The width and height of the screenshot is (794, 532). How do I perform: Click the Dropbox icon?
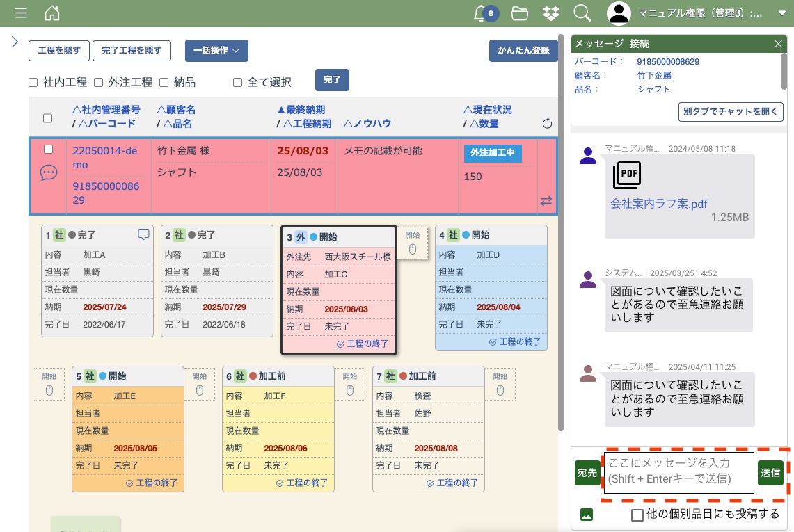(x=551, y=13)
